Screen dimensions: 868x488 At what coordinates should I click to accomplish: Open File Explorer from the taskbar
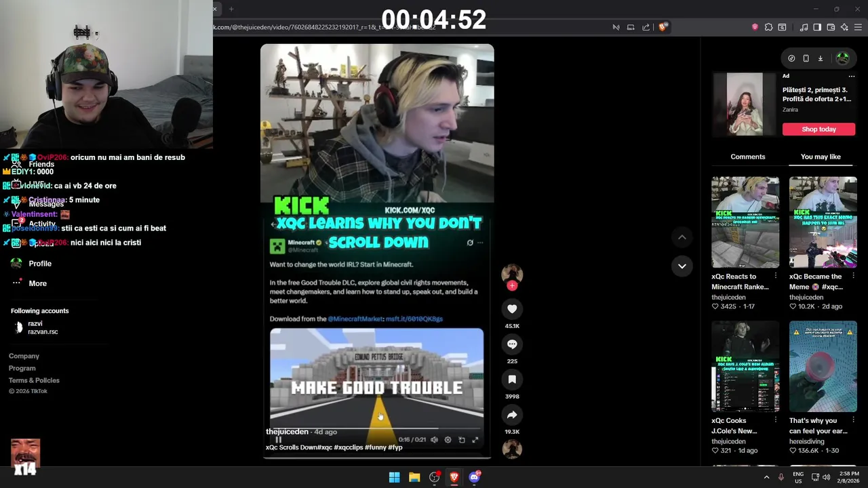coord(414,477)
